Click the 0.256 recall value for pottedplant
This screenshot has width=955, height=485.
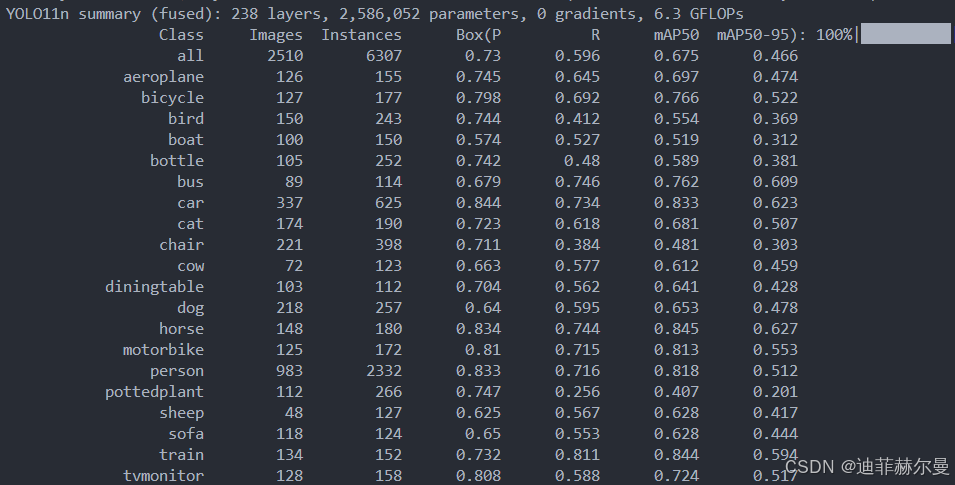click(x=577, y=392)
